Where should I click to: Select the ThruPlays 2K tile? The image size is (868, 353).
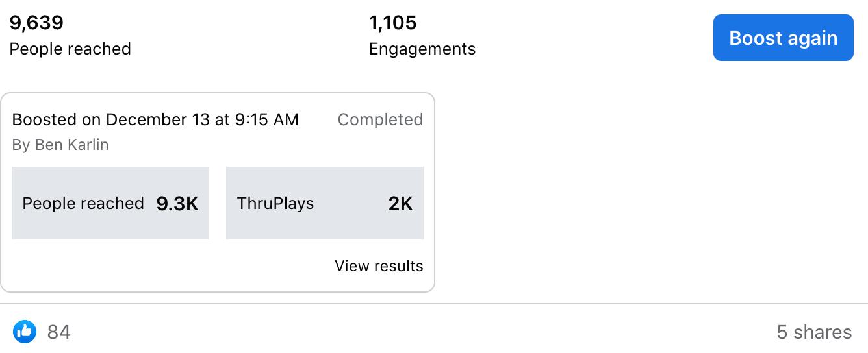pos(325,203)
